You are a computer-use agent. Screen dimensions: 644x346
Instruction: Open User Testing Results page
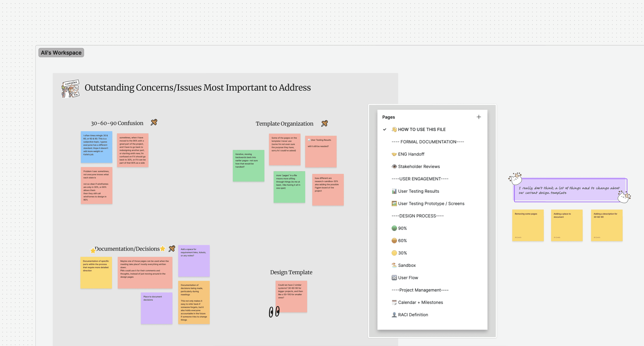pos(418,191)
